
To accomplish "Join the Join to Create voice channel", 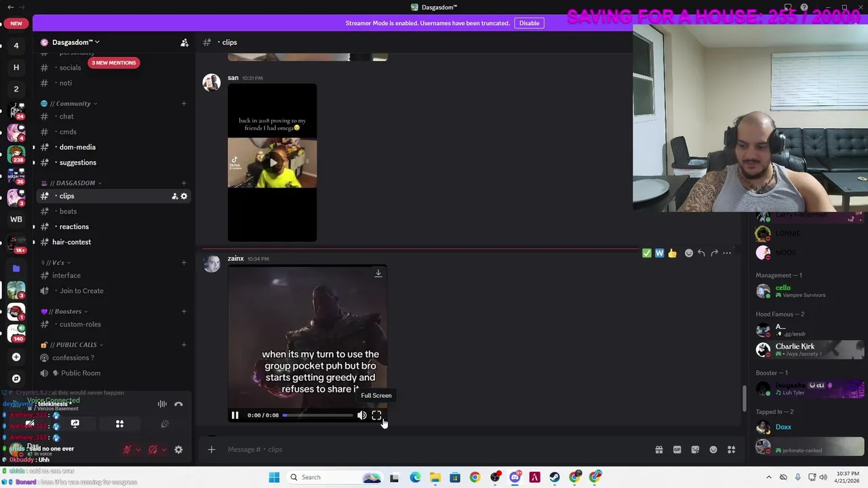I will pyautogui.click(x=113, y=291).
